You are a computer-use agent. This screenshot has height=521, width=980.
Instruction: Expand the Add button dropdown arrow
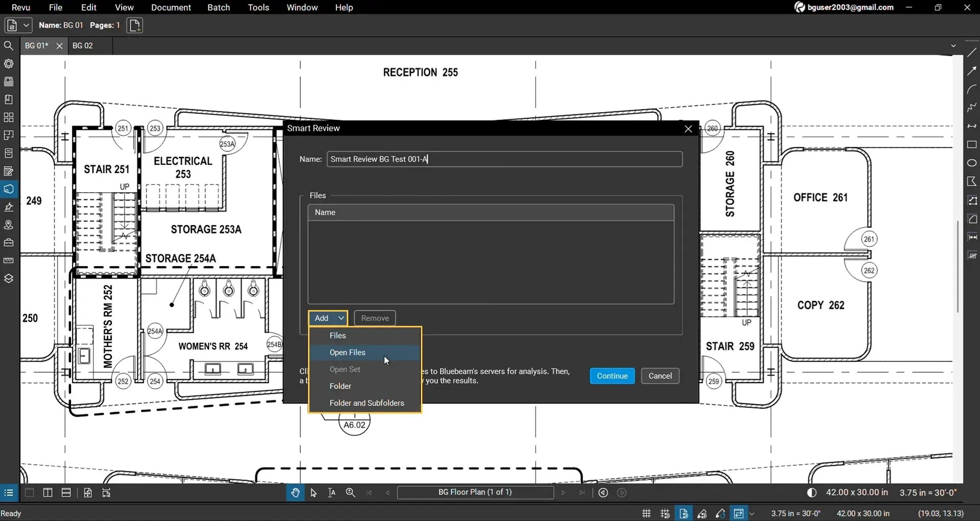click(x=341, y=318)
